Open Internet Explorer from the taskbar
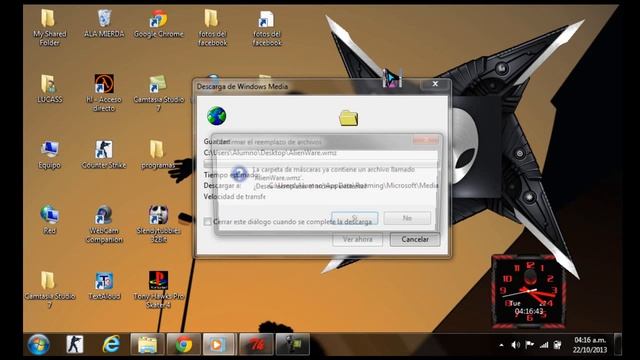640x360 pixels. [x=111, y=344]
